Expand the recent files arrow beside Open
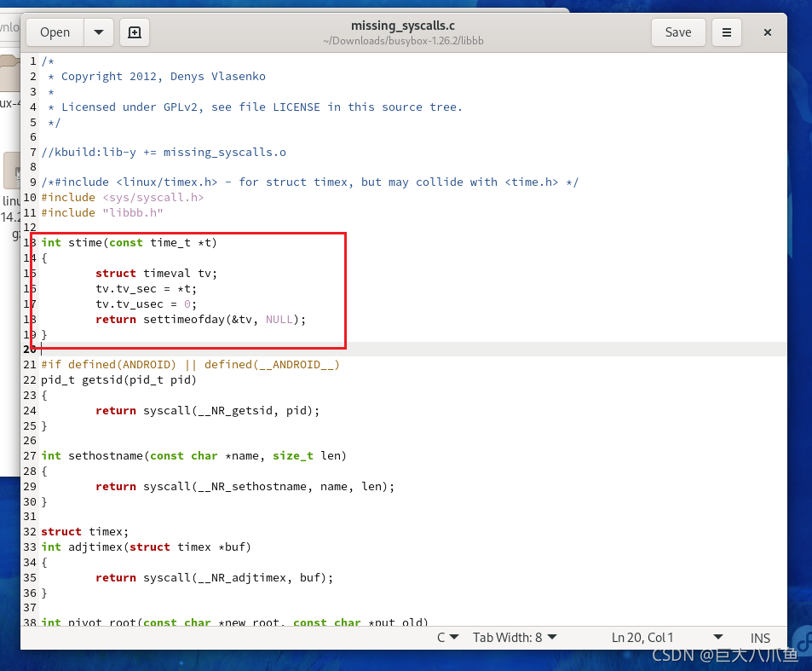The image size is (812, 671). (x=98, y=32)
